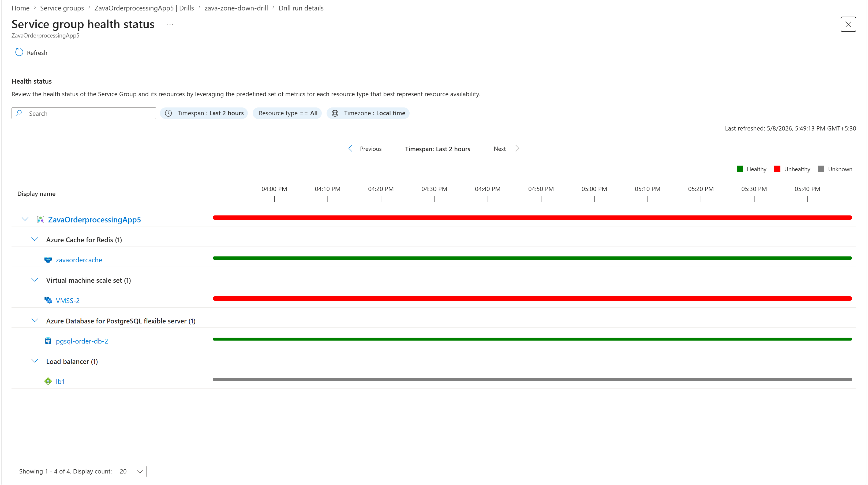
Task: Collapse the Azure Database for PostgreSQL group
Action: tap(35, 320)
